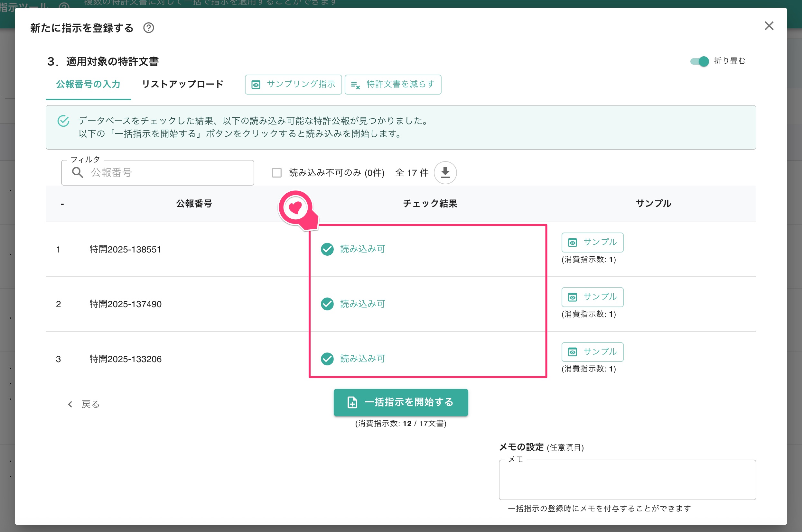Click the help question mark icon
This screenshot has height=532, width=802.
click(x=148, y=28)
